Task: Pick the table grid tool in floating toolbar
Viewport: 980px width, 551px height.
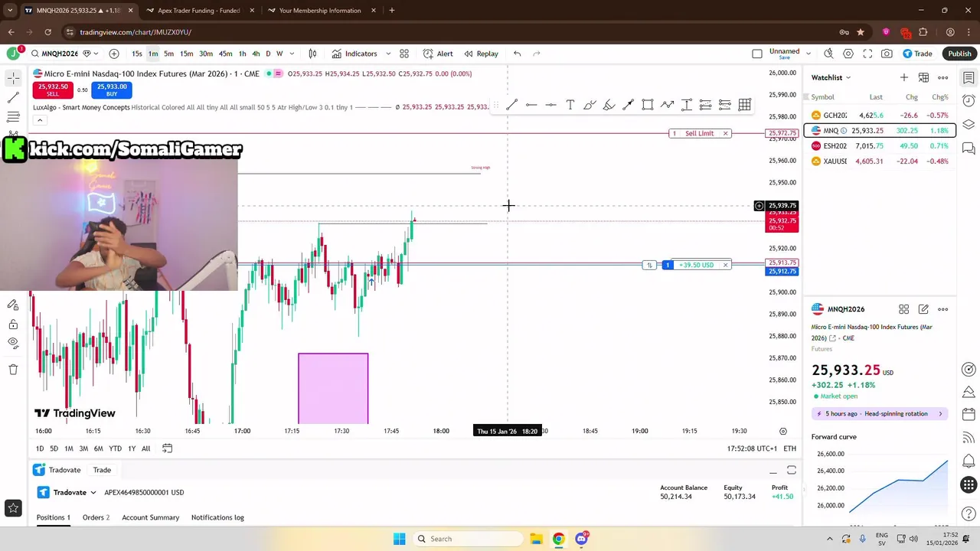Action: [744, 105]
